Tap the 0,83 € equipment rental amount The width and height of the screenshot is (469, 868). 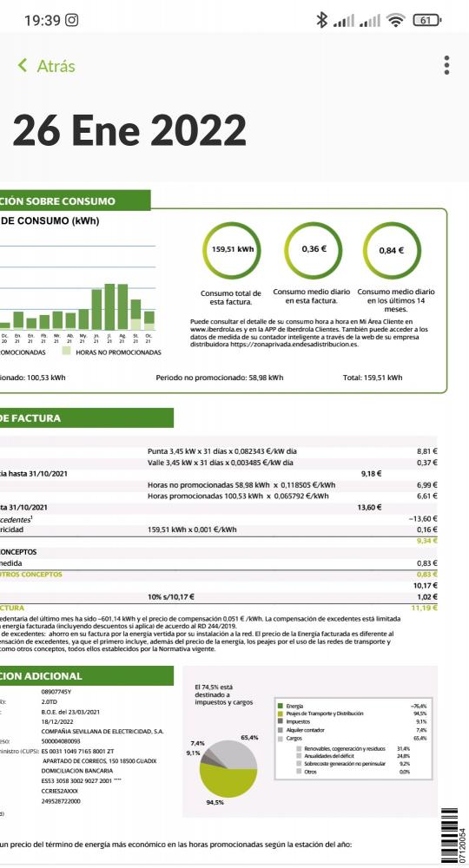click(427, 563)
